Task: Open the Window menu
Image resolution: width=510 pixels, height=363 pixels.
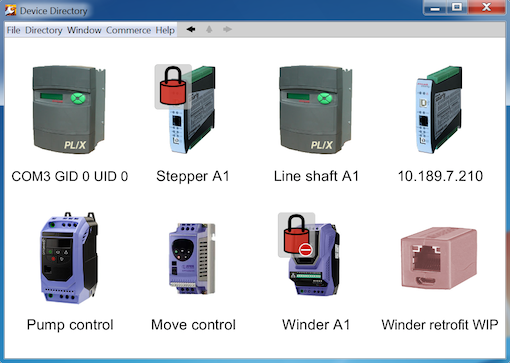Action: (x=84, y=30)
